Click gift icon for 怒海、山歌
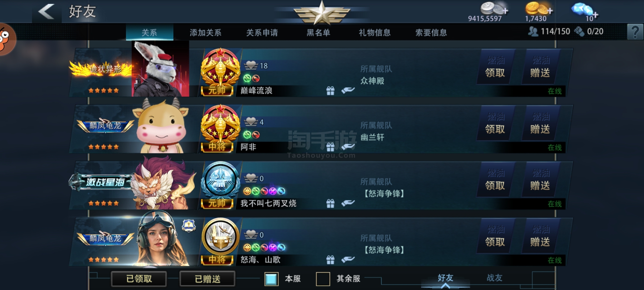The image size is (644, 290). pyautogui.click(x=330, y=260)
